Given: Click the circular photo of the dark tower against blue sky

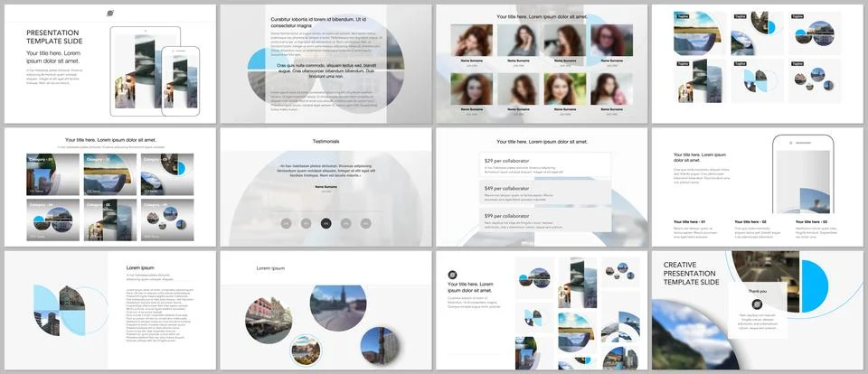Looking at the screenshot, I should click(379, 346).
